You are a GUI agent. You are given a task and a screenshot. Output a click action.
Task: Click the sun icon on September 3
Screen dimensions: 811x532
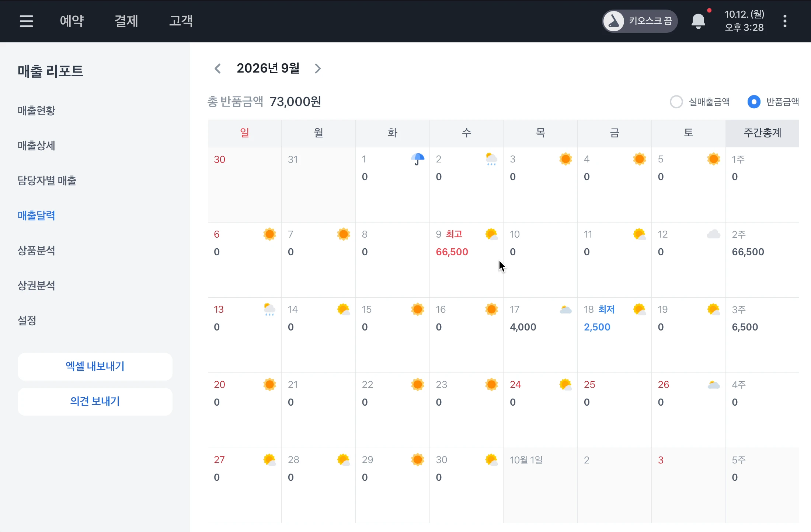pyautogui.click(x=565, y=159)
